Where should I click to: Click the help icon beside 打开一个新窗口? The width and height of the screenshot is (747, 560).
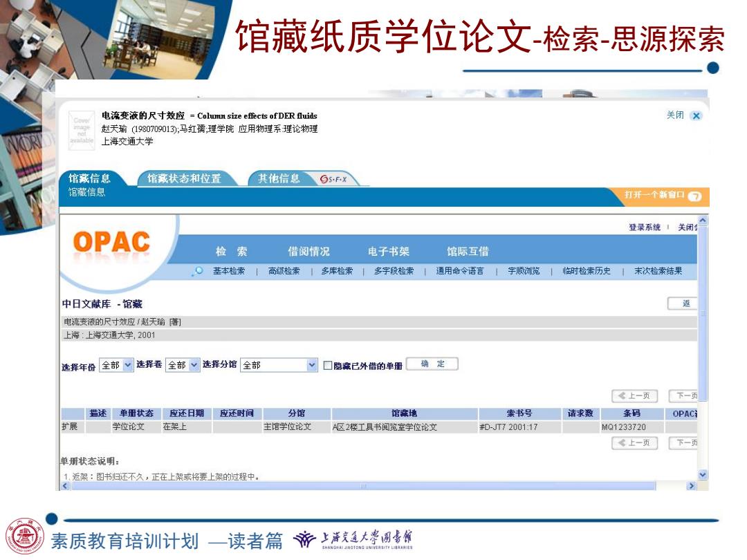(695, 196)
